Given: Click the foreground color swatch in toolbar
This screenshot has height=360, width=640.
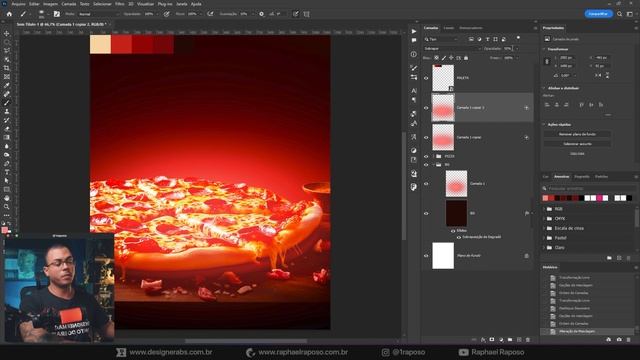Looking at the screenshot, I should 5,230.
